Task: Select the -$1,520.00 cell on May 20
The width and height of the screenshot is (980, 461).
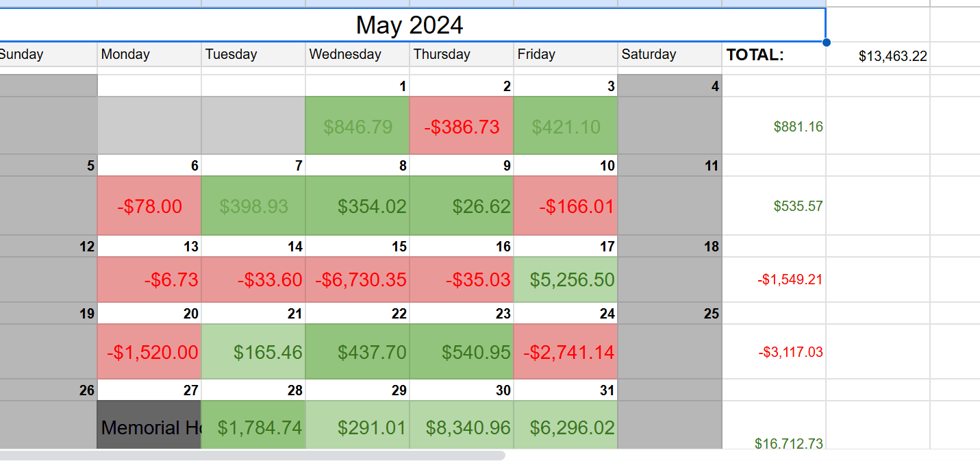Action: [x=149, y=352]
